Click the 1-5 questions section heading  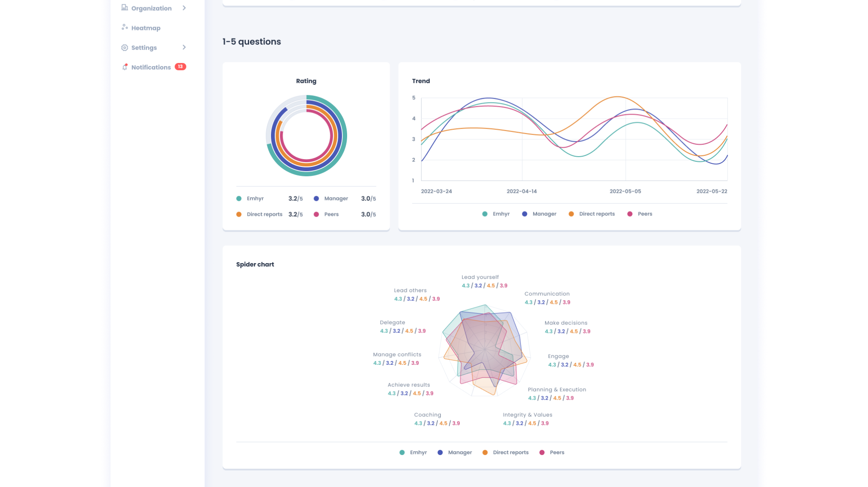[x=252, y=42]
